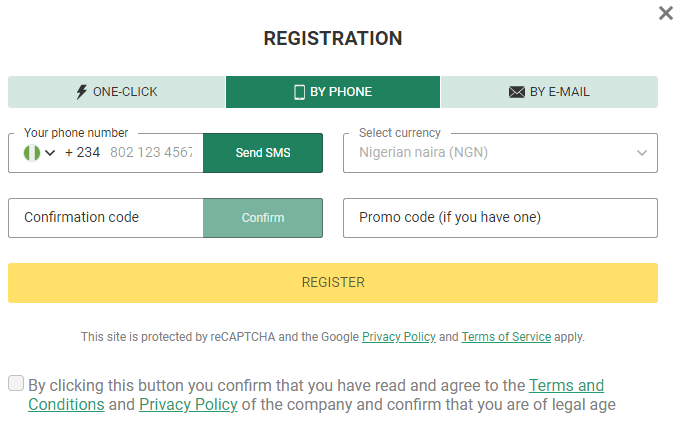Screen dimensions: 676x433
Task: Click the Nigerian flag icon
Action: [32, 153]
